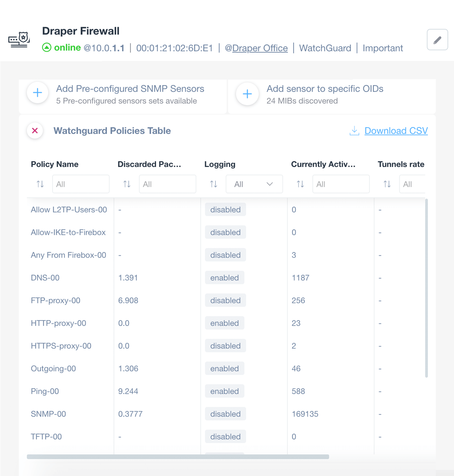Click the horizontal scrollbar under the table
The image size is (454, 476).
pos(178,457)
